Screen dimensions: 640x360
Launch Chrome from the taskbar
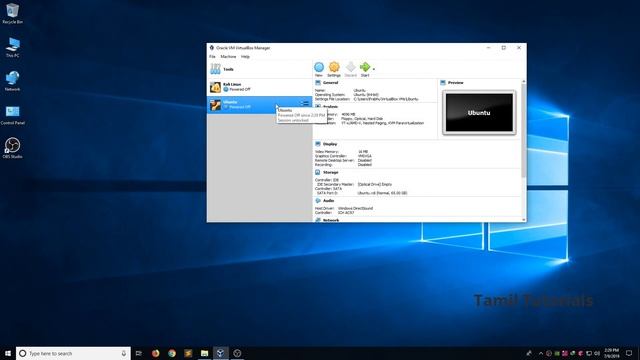(x=172, y=353)
